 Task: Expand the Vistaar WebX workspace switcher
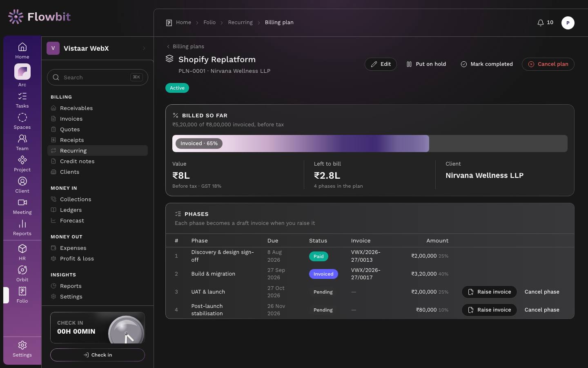point(97,48)
